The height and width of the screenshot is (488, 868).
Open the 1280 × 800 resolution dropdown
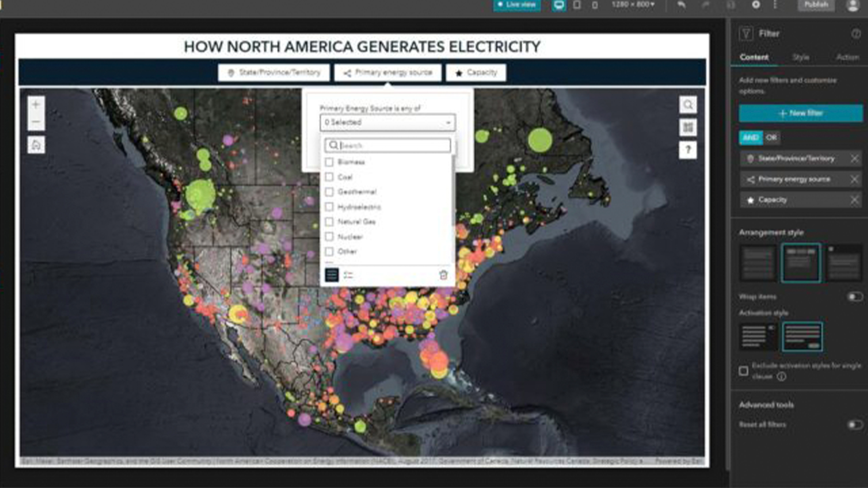coord(633,5)
